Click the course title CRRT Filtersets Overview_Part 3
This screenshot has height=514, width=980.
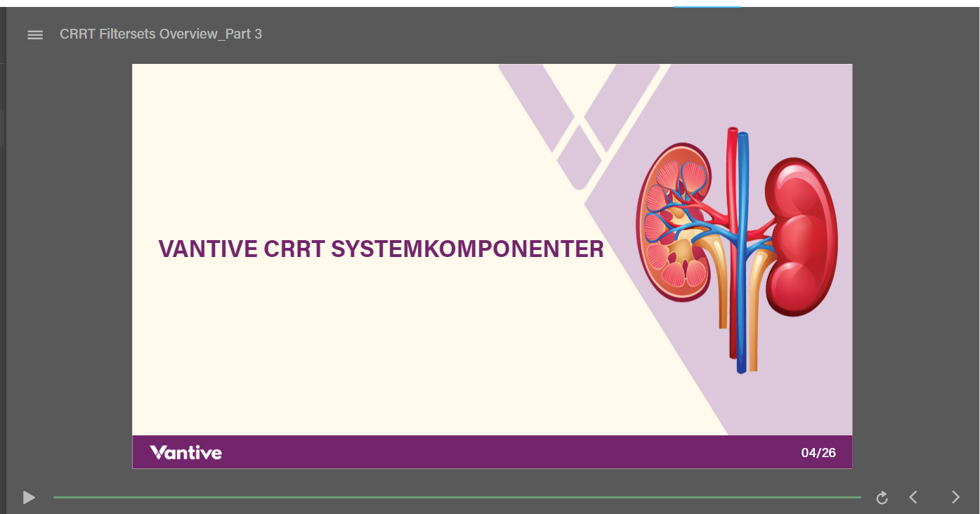[161, 34]
